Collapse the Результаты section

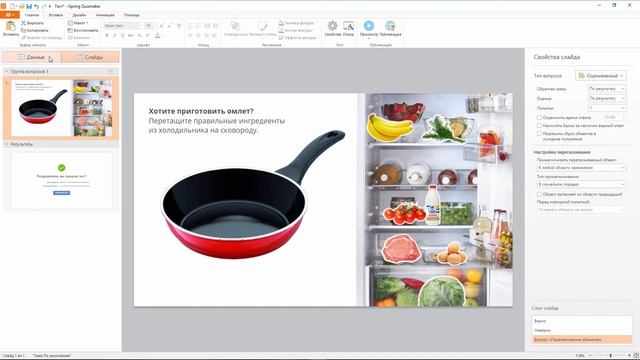pyautogui.click(x=7, y=144)
